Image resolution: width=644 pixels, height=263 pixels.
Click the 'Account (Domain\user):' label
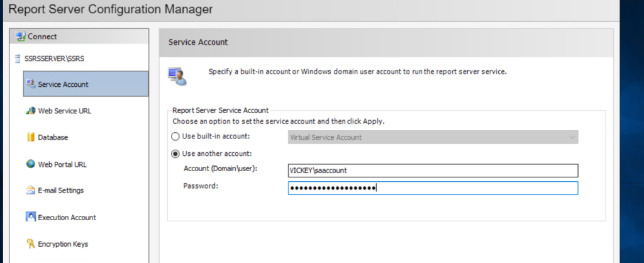(x=220, y=169)
